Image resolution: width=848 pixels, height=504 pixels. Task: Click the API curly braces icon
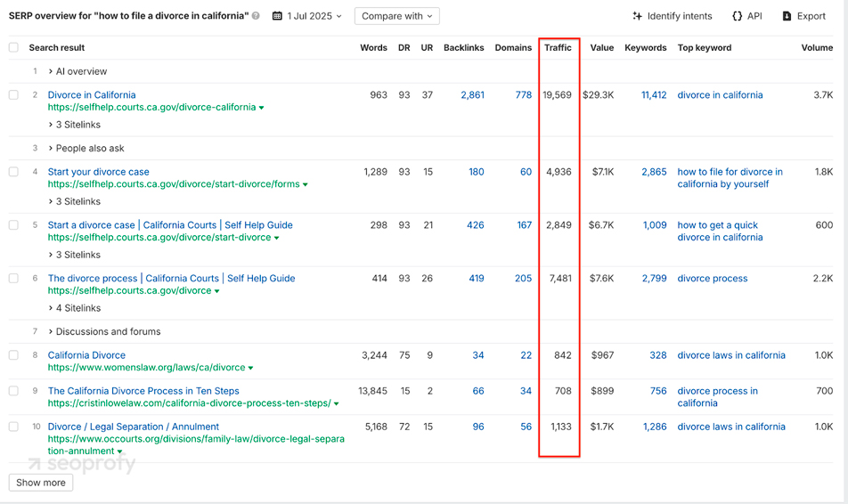[737, 16]
